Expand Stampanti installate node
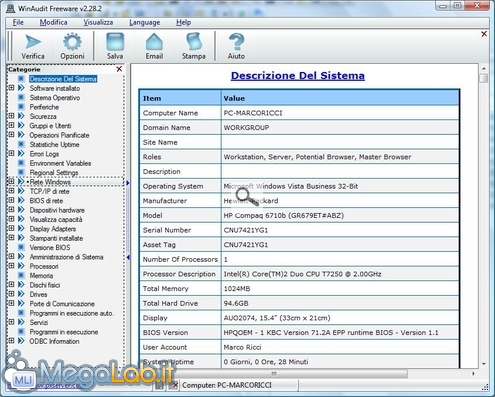Viewport: 495px width, 397px height. (x=11, y=238)
